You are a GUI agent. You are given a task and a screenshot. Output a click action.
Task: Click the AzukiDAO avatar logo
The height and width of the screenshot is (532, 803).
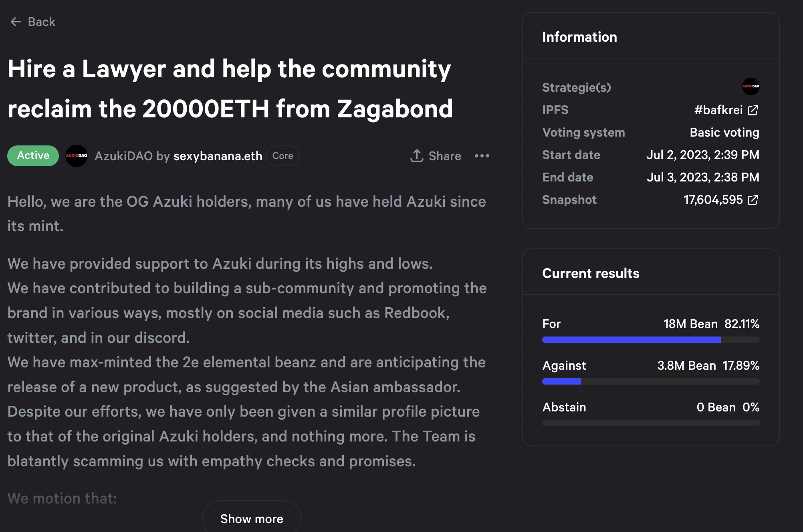click(76, 156)
